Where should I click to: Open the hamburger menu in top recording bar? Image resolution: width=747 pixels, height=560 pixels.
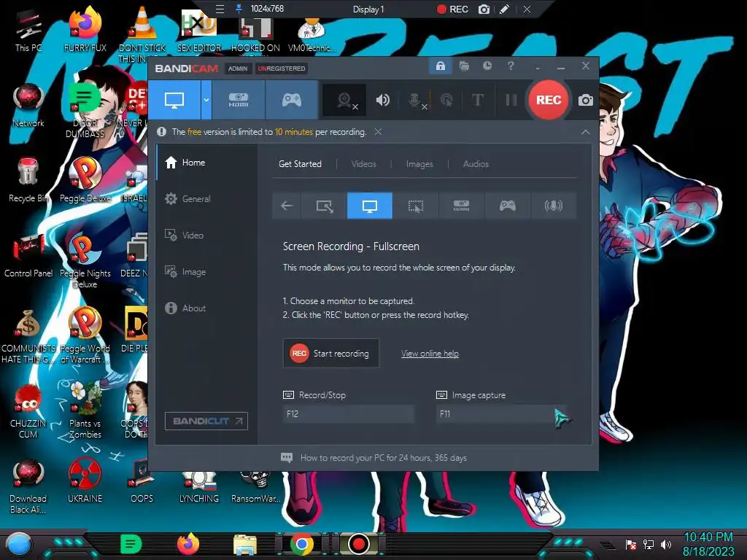point(220,9)
